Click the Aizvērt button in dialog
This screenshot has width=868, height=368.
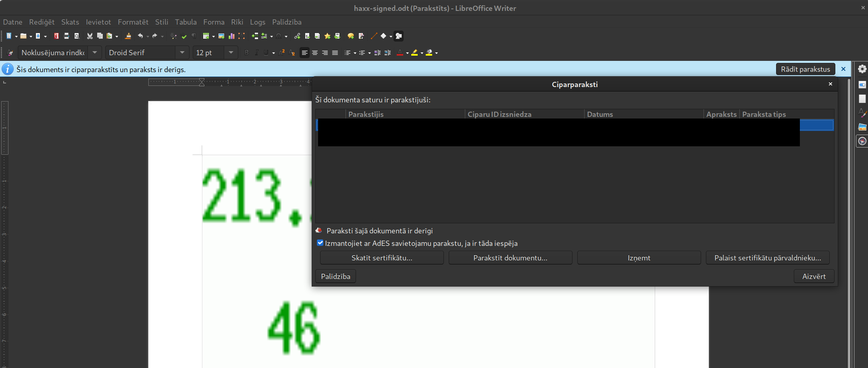pyautogui.click(x=814, y=277)
